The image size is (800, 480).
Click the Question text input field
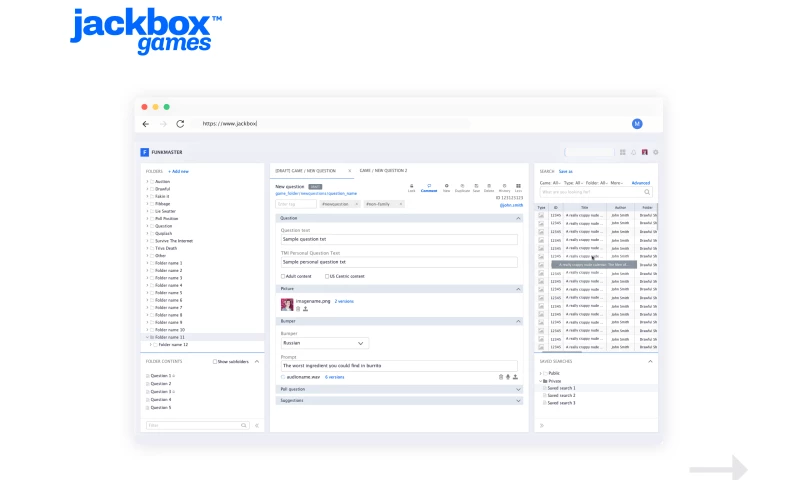(x=399, y=240)
